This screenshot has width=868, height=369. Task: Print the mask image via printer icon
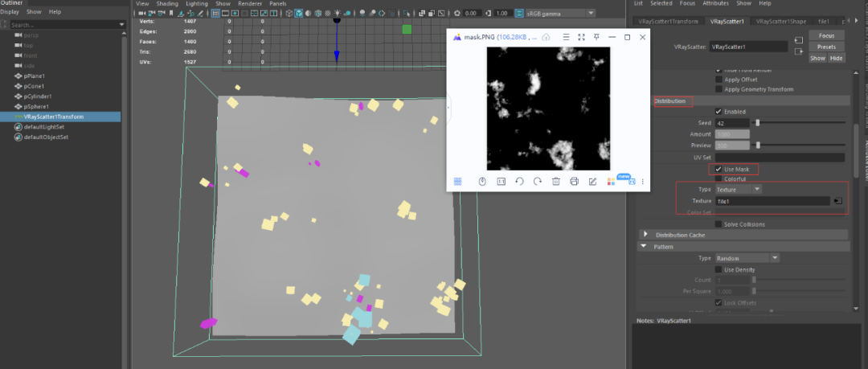[x=574, y=182]
